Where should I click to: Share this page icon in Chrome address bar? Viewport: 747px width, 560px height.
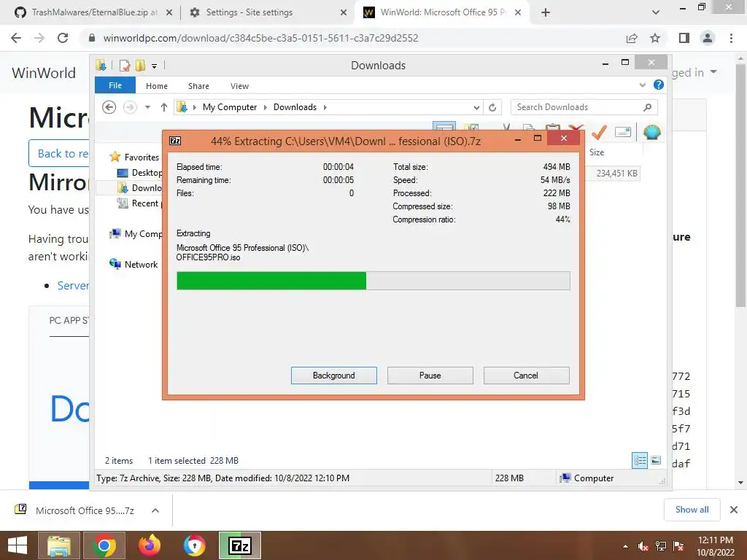point(632,38)
